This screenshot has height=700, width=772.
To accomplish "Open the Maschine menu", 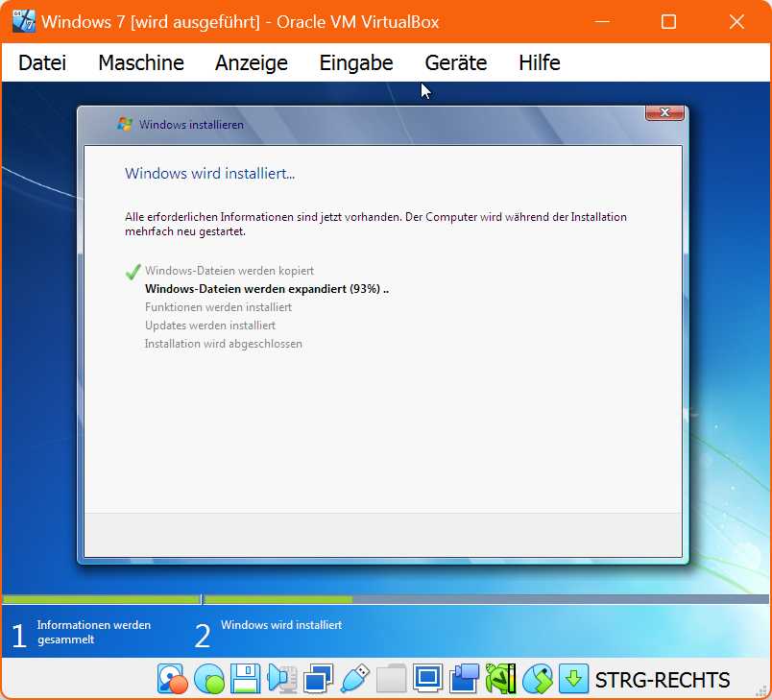I will pyautogui.click(x=141, y=62).
